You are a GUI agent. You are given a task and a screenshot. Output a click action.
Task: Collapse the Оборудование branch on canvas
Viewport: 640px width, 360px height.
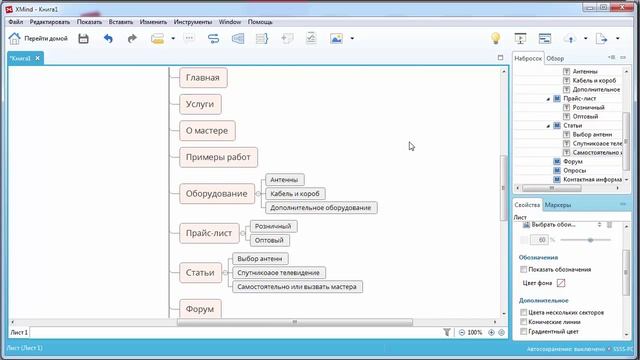pos(258,193)
